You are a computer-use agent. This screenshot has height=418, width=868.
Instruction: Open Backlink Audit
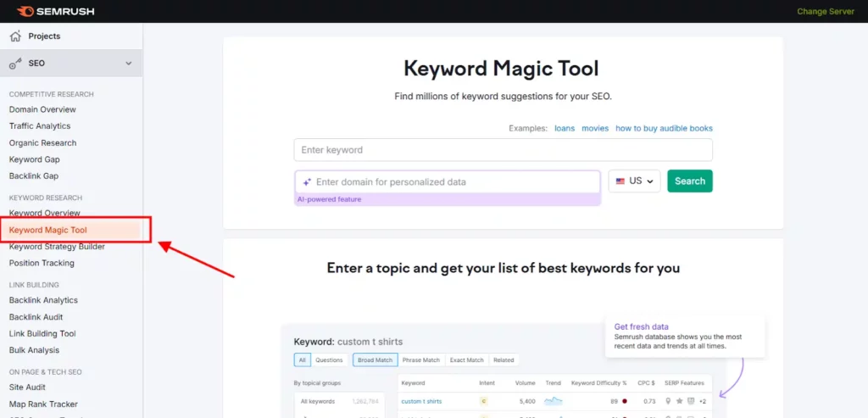click(x=36, y=317)
